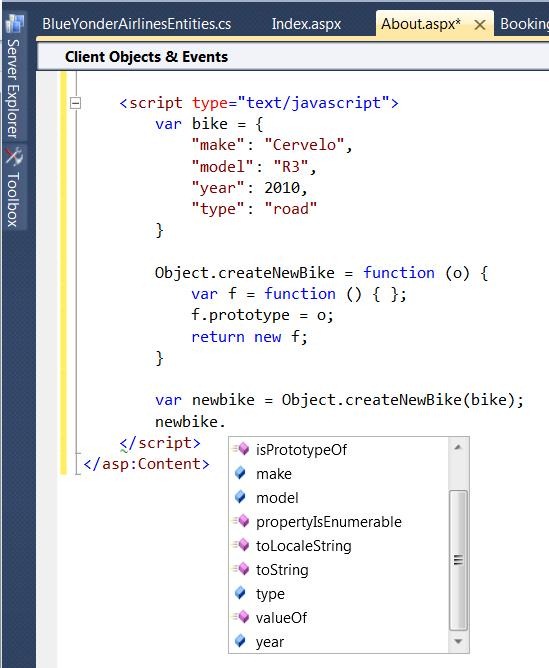The image size is (549, 668).
Task: Click the Toolbox wrench icon
Action: 14,156
